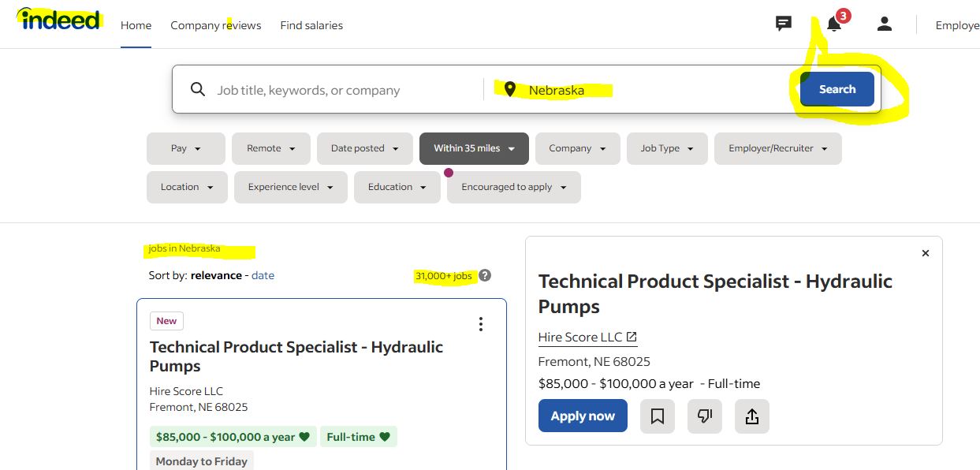980x470 pixels.
Task: Share the job via share icon
Action: tap(752, 416)
